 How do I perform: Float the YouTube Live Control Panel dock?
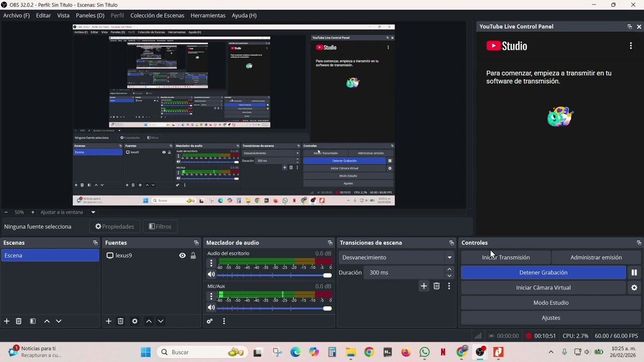(629, 27)
